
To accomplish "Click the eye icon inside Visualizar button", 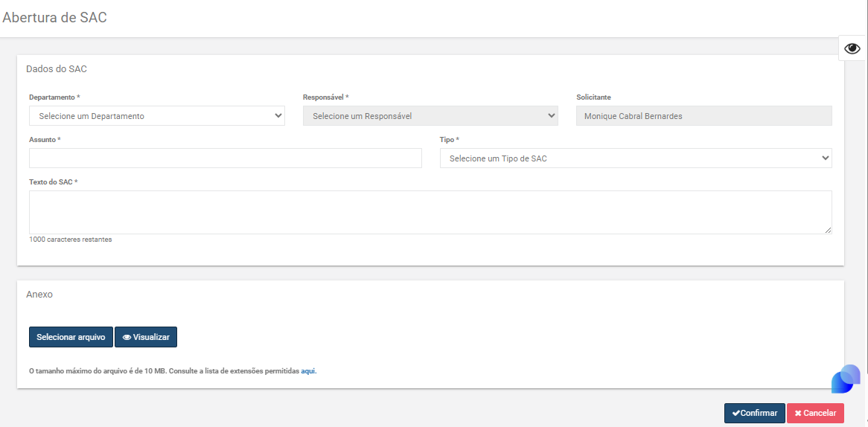I will (x=127, y=338).
